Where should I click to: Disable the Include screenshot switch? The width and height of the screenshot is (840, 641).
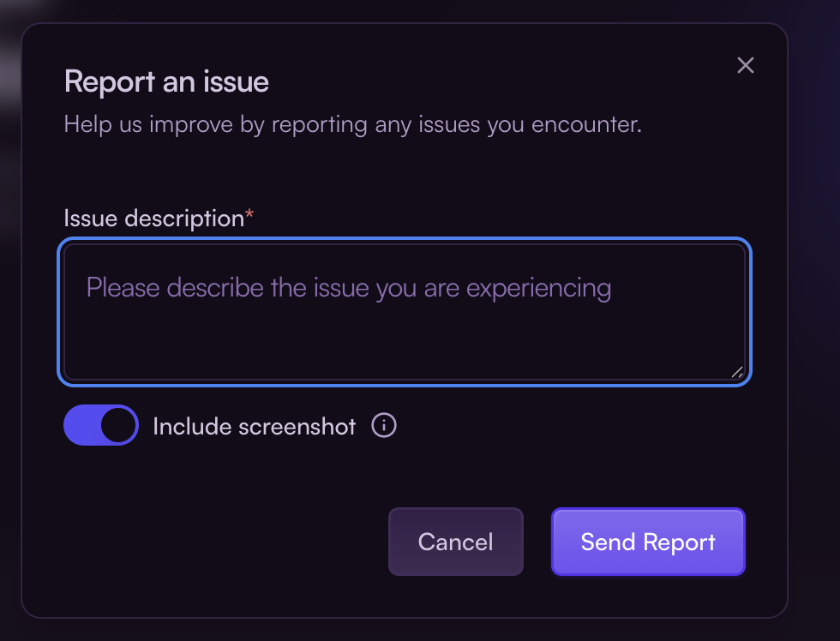[101, 426]
